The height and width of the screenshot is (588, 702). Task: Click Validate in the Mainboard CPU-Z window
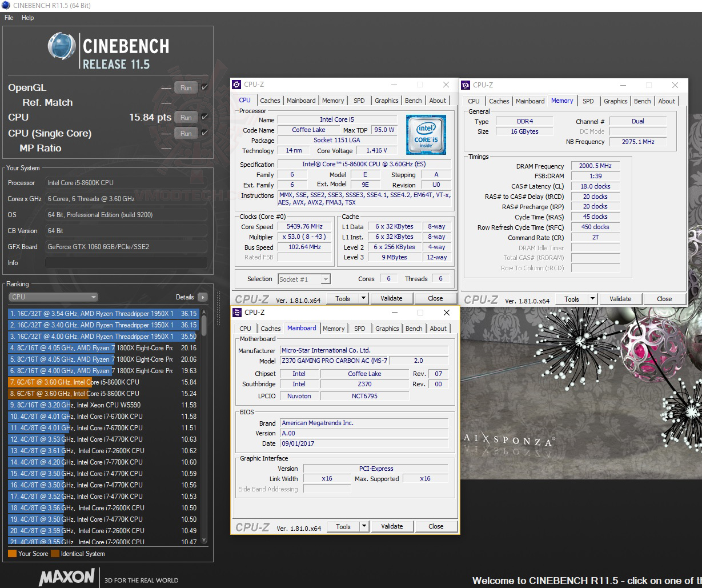pos(392,526)
